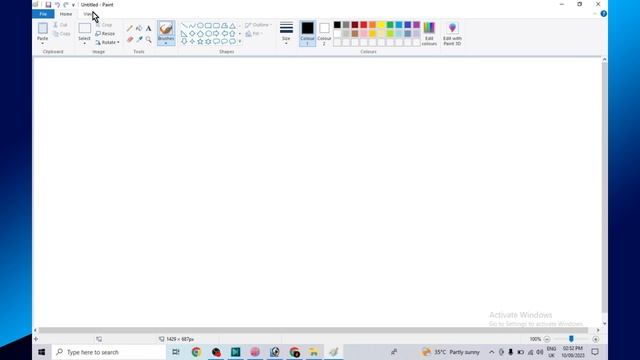Viewport: 640px width, 360px height.
Task: Click the Crop button
Action: click(x=104, y=25)
